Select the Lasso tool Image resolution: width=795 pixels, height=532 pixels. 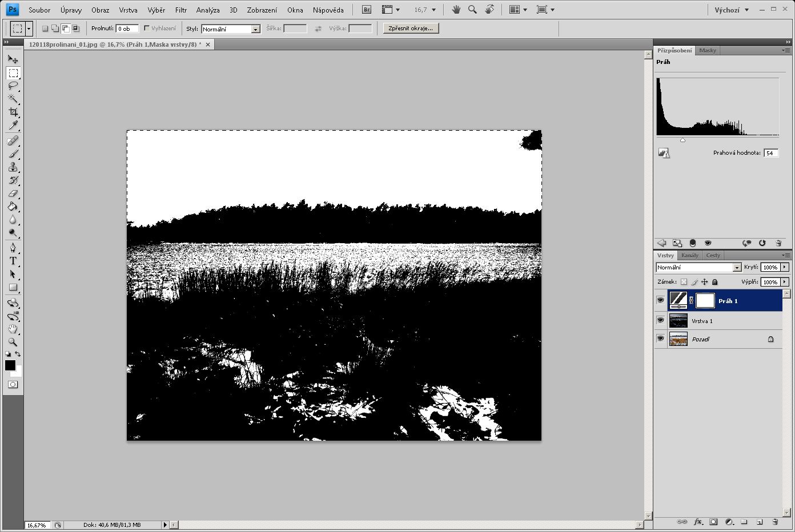[13, 86]
